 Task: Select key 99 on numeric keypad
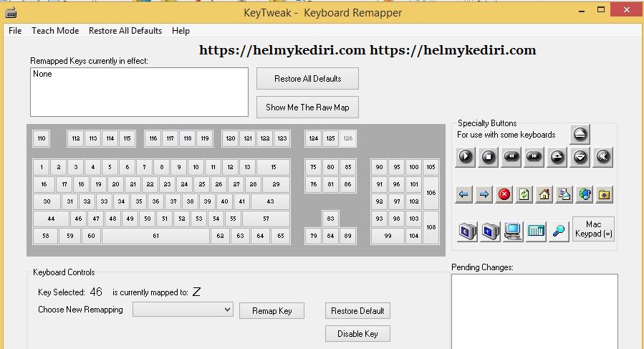tap(388, 236)
